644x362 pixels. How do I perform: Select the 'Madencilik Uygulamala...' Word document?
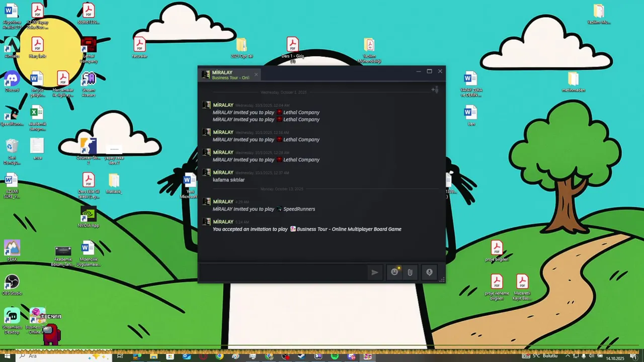pyautogui.click(x=89, y=254)
